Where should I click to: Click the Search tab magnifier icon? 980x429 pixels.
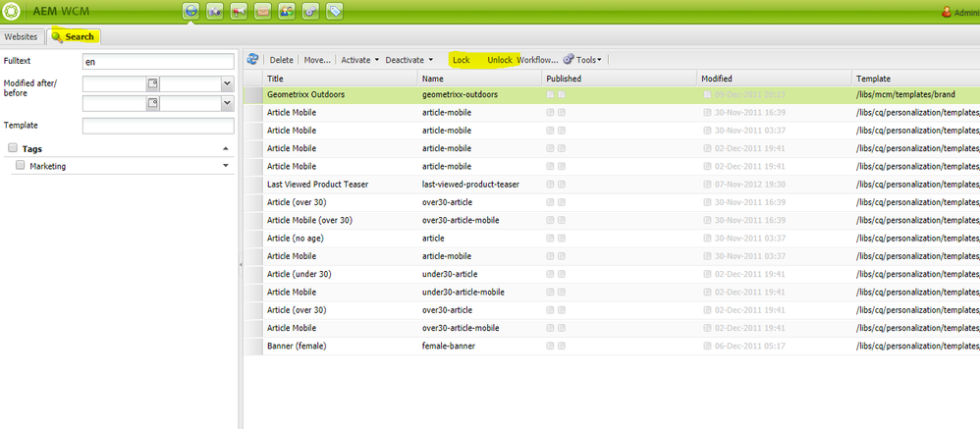58,37
